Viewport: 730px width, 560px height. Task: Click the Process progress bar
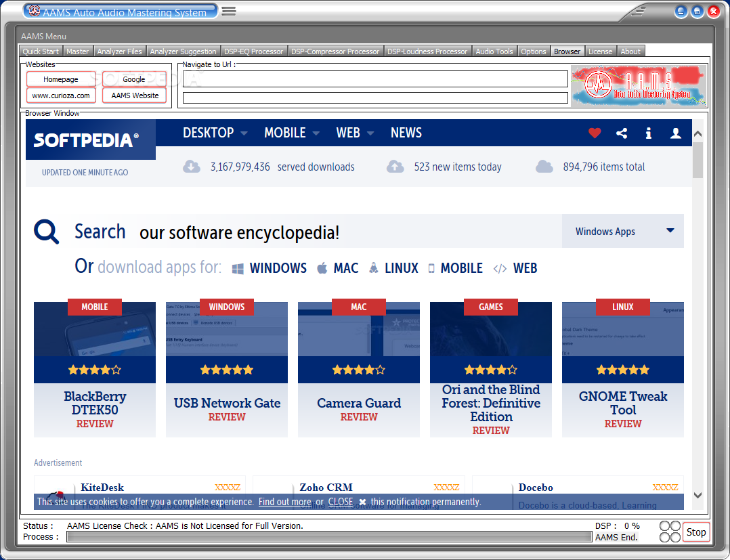329,537
